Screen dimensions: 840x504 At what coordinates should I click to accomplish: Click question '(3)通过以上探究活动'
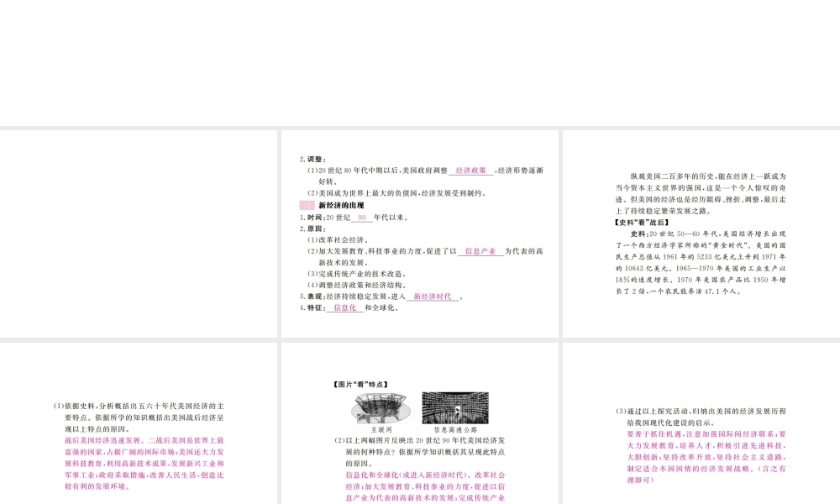pyautogui.click(x=701, y=417)
